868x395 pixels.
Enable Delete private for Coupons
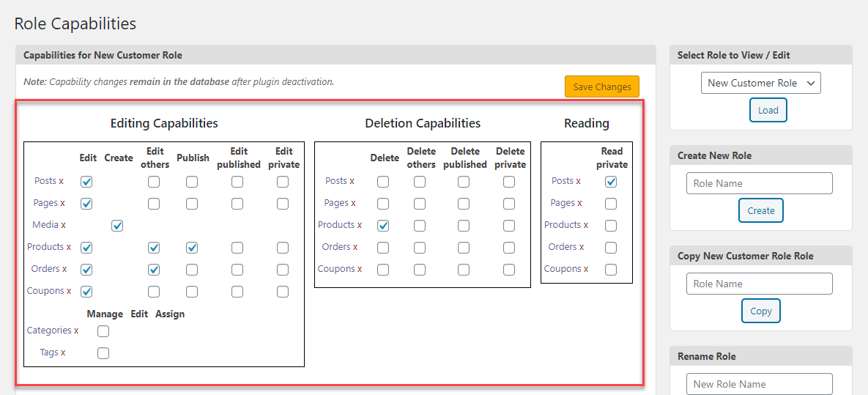pyautogui.click(x=509, y=270)
